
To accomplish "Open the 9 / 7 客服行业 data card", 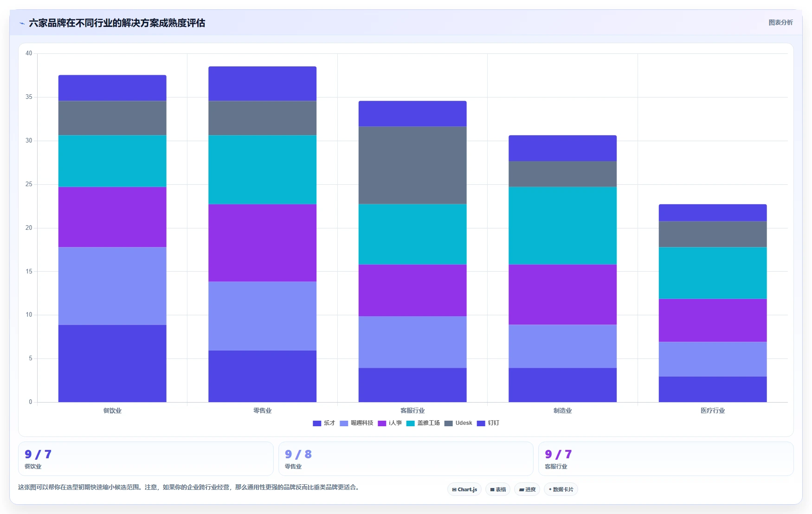I will (666, 459).
